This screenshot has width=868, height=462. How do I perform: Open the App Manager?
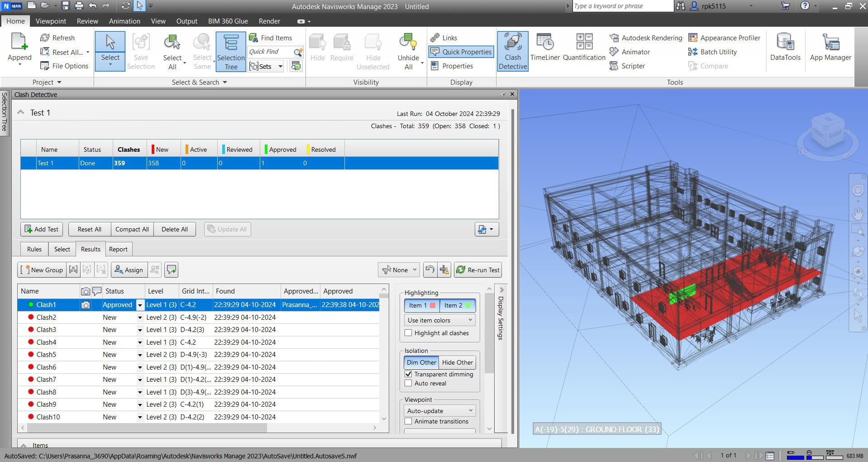pyautogui.click(x=830, y=48)
